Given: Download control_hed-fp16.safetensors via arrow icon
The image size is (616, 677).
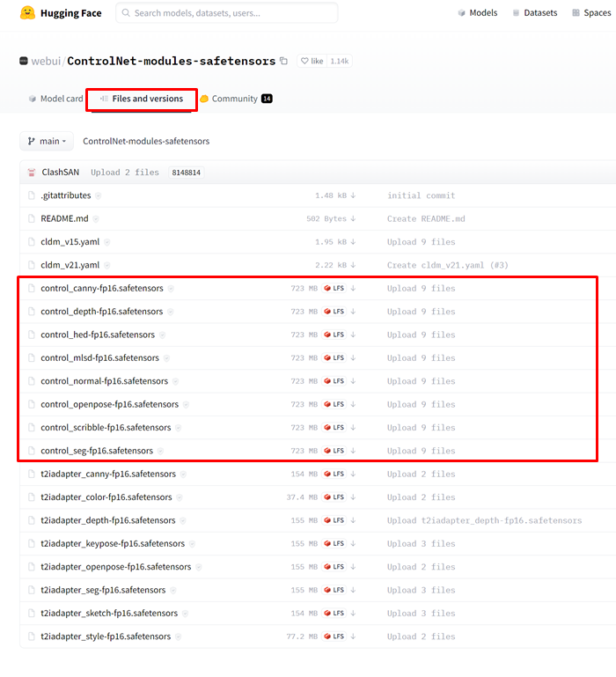Looking at the screenshot, I should point(353,335).
